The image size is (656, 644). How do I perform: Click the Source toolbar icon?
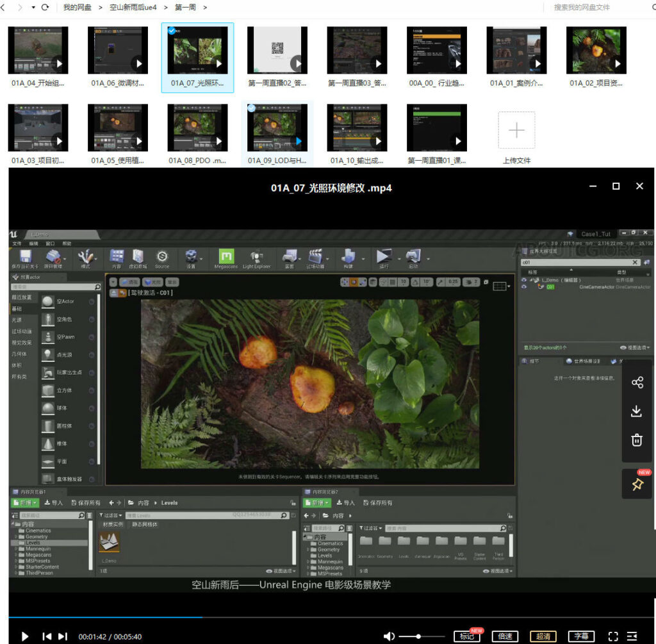pyautogui.click(x=162, y=259)
